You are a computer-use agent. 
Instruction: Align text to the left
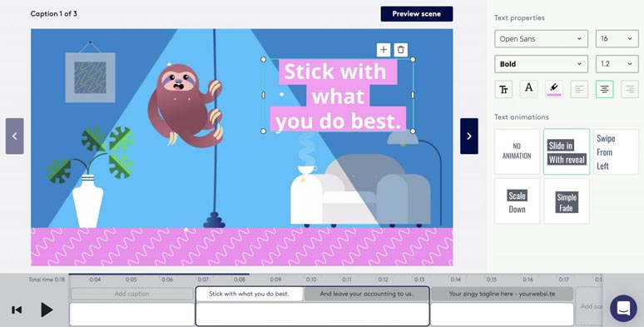coord(579,89)
